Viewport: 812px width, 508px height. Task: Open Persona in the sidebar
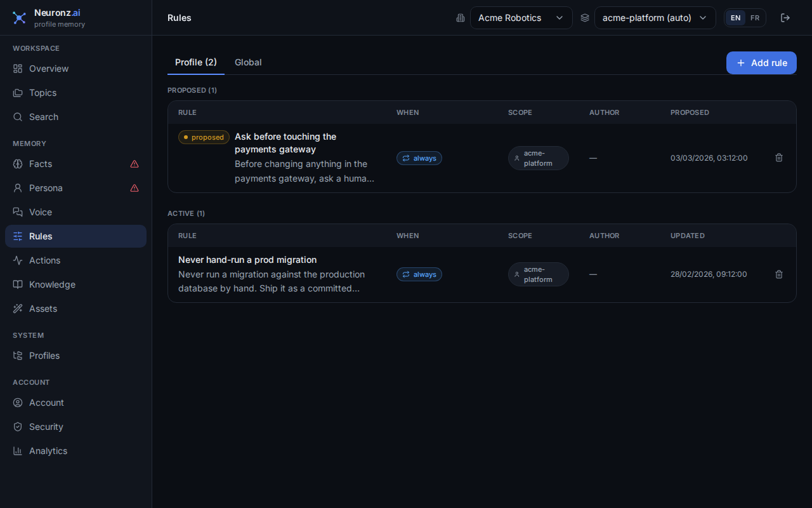coord(75,188)
